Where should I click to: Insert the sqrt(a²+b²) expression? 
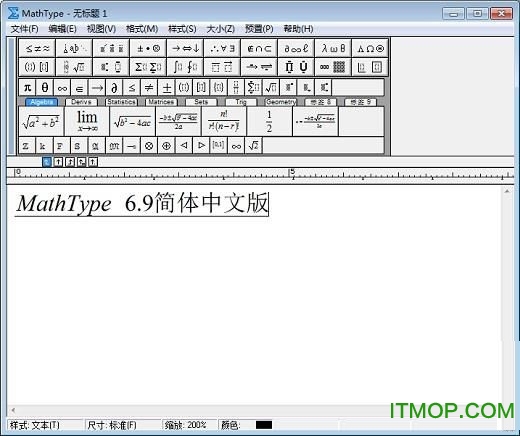(x=41, y=122)
